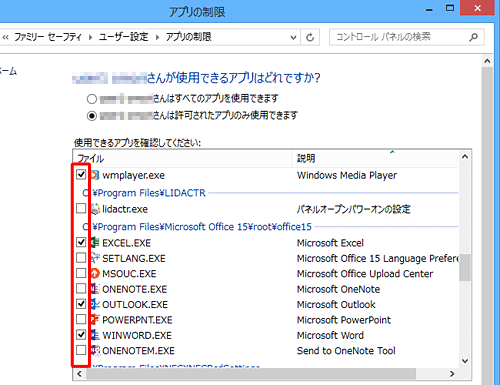Screen dimensions: 500x385
Task: Click the app list down scroll arrow
Action: tap(465, 361)
